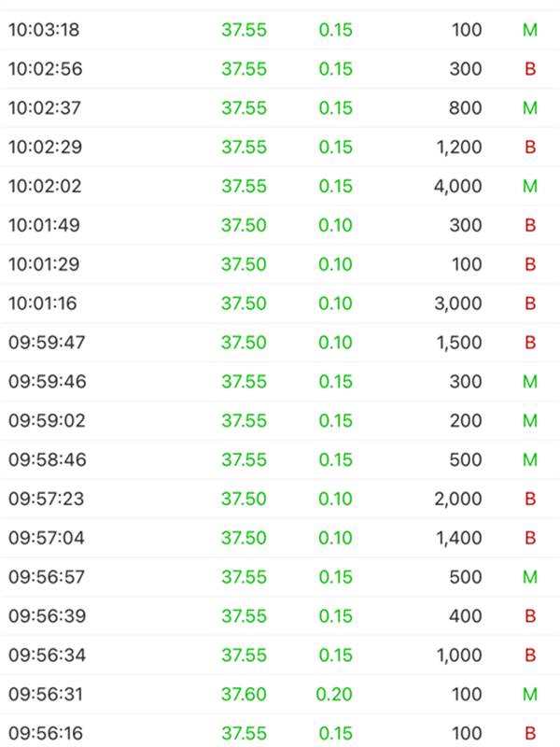Click price 37.60 in 09:56:31 row

click(x=244, y=694)
